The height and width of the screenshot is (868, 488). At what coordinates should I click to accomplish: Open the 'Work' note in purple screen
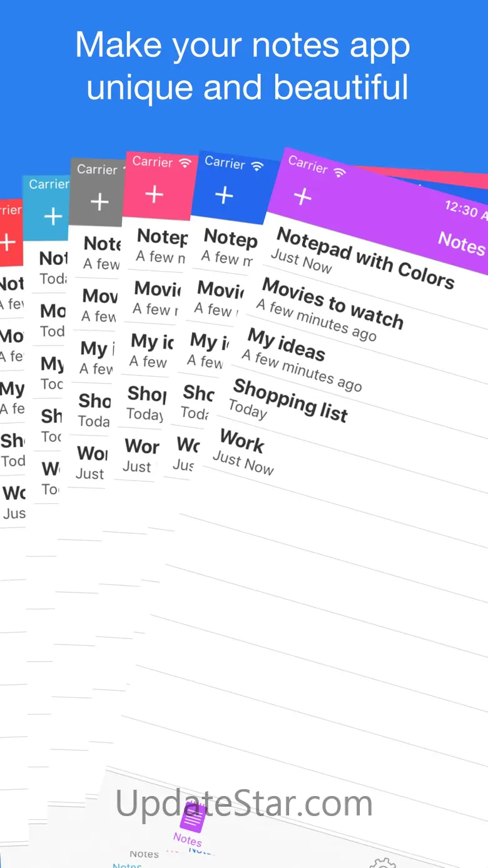tap(242, 440)
